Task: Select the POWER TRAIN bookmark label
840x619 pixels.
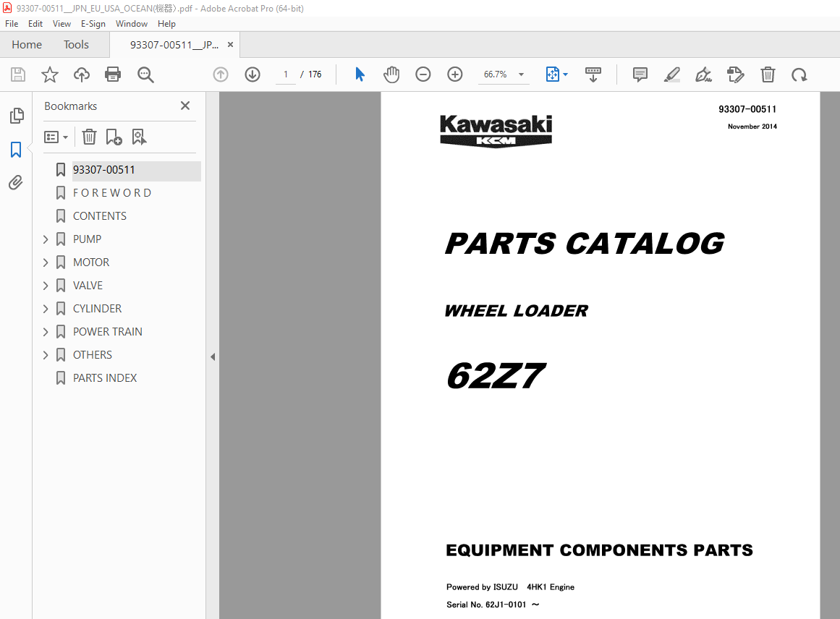Action: [108, 332]
